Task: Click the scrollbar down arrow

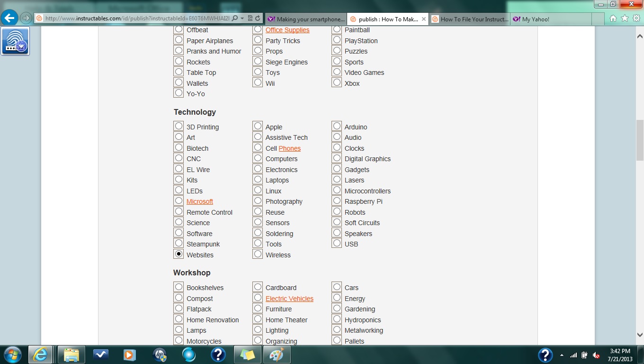Action: click(640, 335)
